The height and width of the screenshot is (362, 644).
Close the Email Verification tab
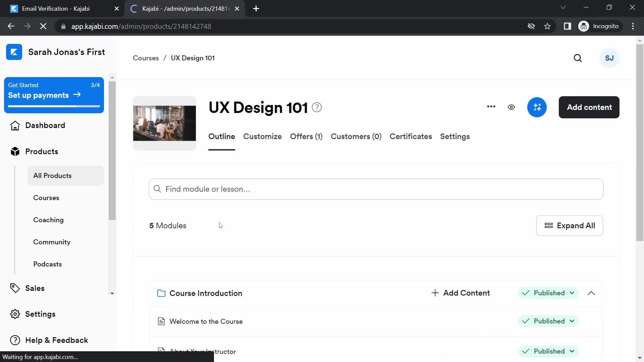coord(117,9)
